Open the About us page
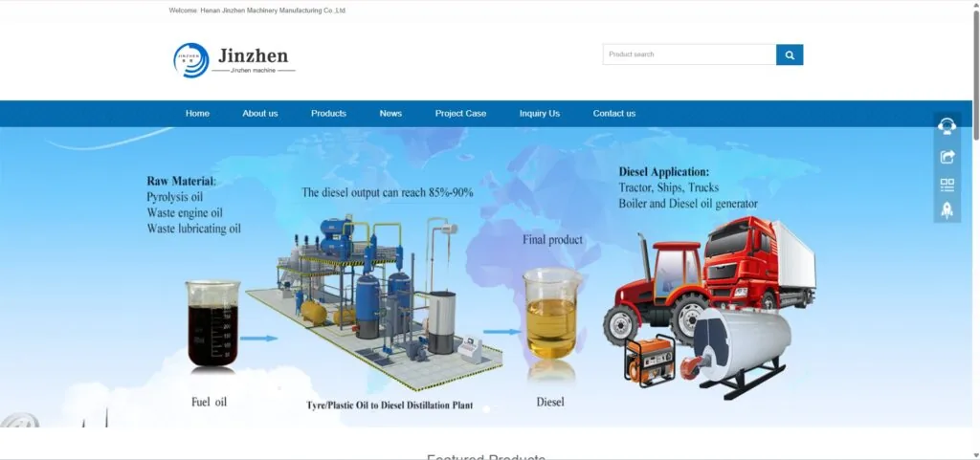This screenshot has width=980, height=460. pyautogui.click(x=260, y=114)
